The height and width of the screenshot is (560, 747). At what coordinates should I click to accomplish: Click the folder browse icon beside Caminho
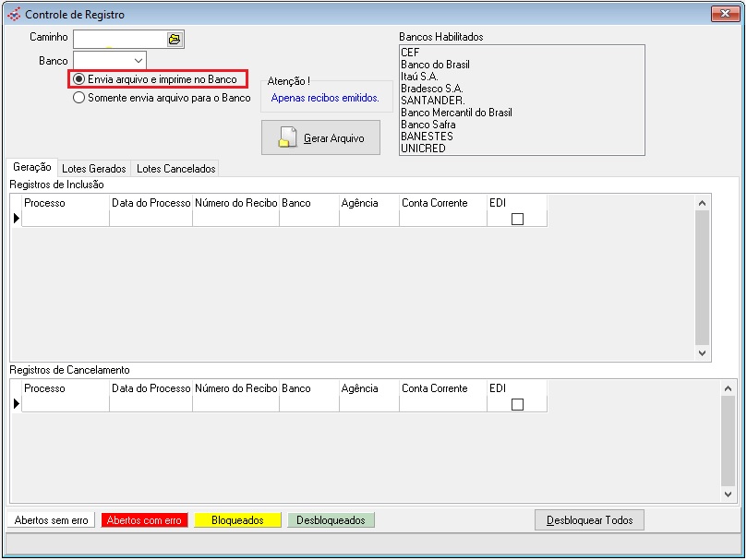click(x=175, y=39)
